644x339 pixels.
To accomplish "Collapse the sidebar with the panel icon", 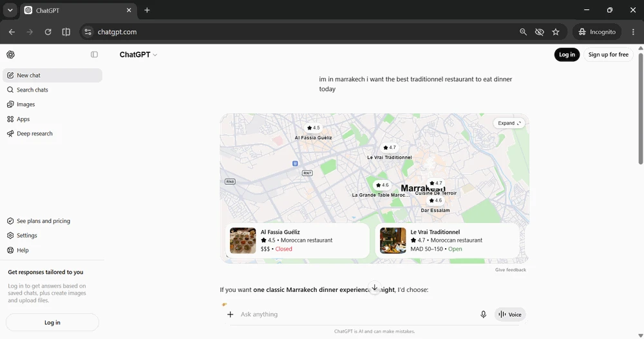I will [94, 55].
